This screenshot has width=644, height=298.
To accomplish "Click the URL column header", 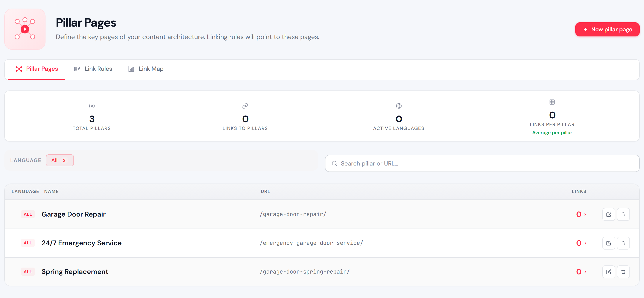I will coord(265,191).
